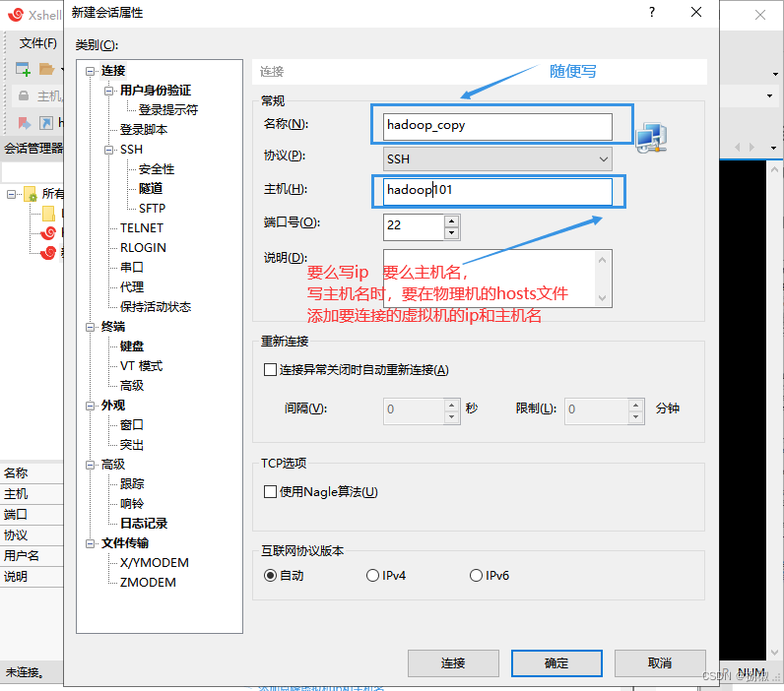
Task: Close the 新建会话属性 dialog
Action: (x=696, y=12)
